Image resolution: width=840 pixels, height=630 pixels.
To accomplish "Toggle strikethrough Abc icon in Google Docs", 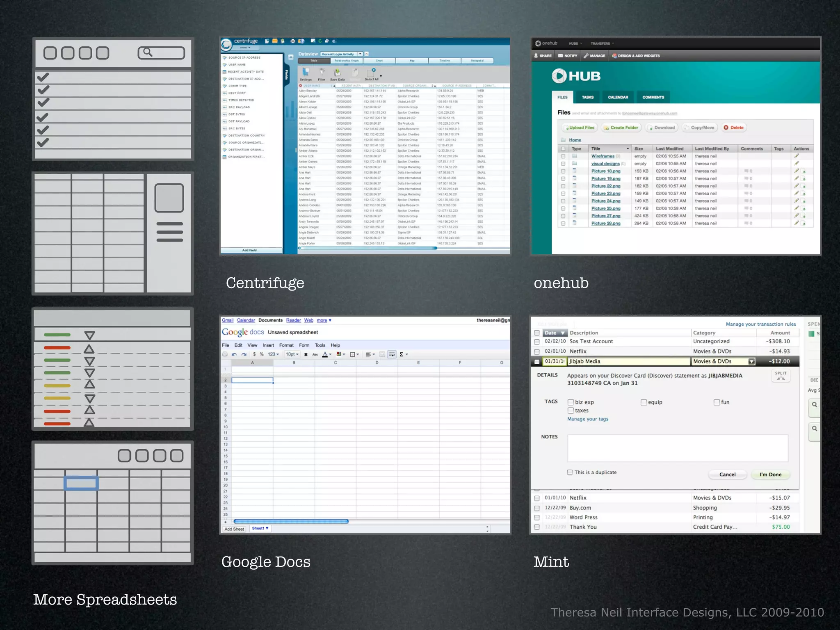I will point(315,354).
